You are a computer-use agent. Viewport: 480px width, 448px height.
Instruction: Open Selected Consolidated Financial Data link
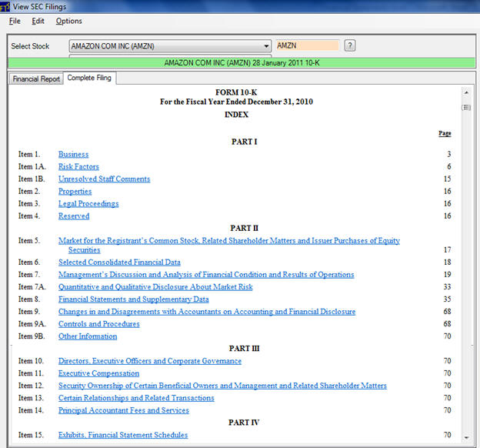tap(119, 262)
